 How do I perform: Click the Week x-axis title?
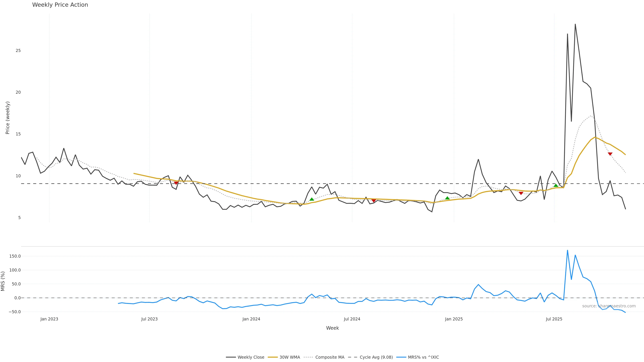pyautogui.click(x=332, y=328)
